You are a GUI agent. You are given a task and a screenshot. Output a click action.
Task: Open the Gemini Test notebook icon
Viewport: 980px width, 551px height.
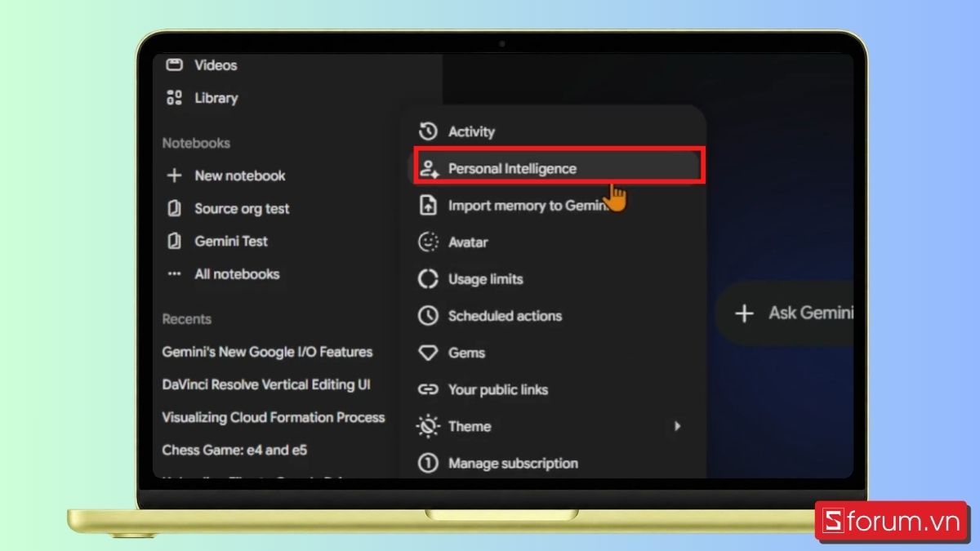point(174,241)
